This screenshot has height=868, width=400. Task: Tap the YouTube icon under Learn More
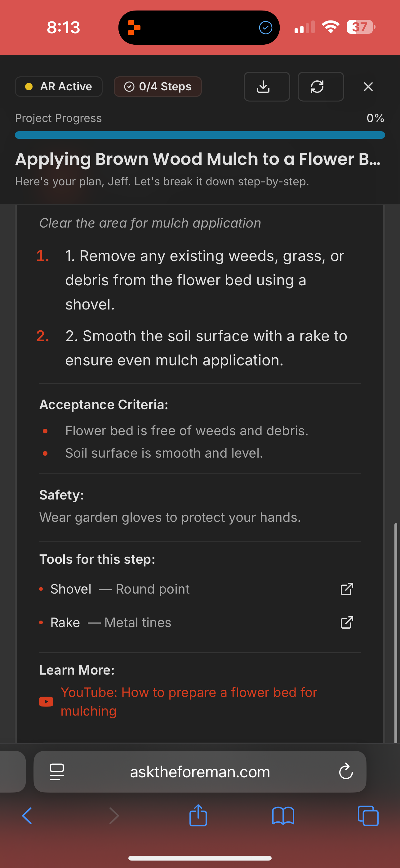[x=46, y=702]
